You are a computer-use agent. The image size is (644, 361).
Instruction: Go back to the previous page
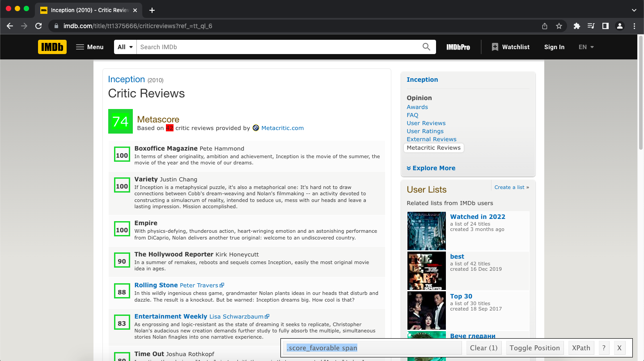click(x=10, y=26)
